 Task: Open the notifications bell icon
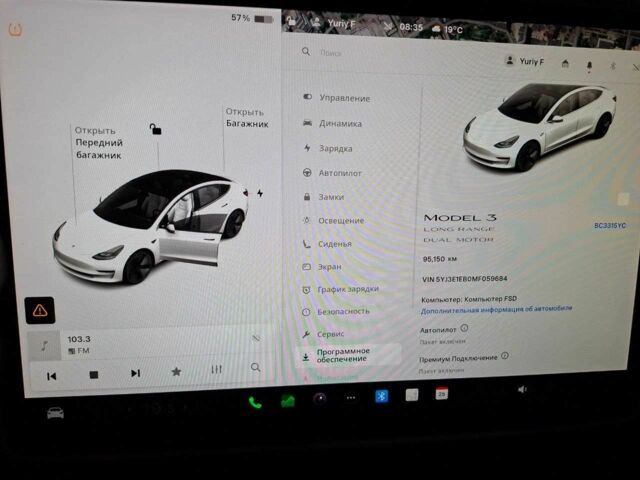589,66
